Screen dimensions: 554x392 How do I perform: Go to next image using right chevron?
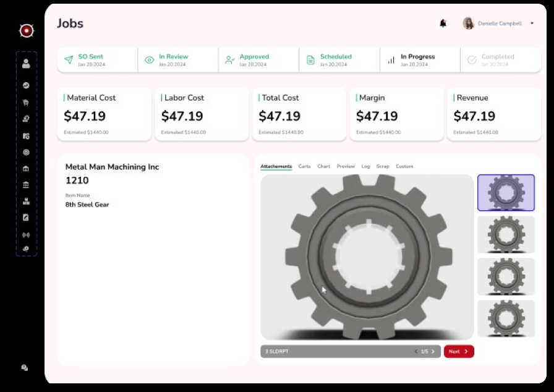click(433, 351)
